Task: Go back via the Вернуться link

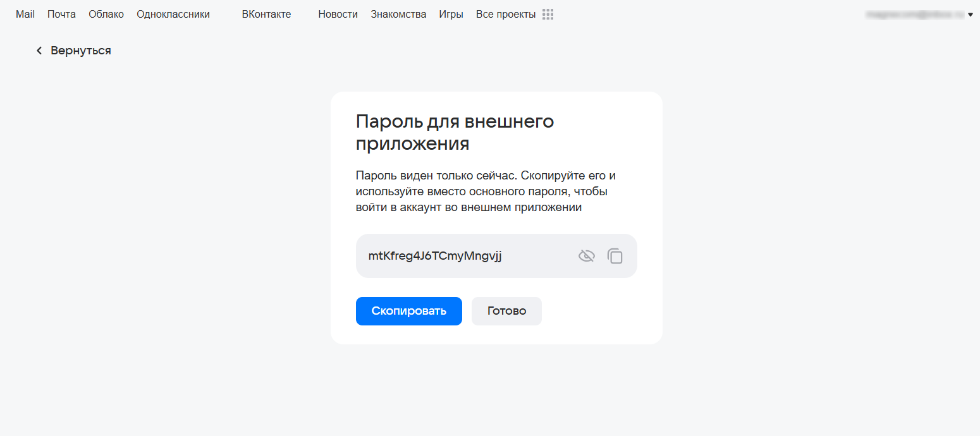Action: coord(80,51)
